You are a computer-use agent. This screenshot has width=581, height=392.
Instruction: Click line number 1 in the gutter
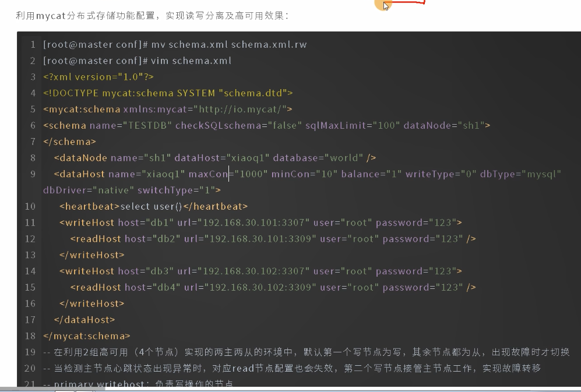(33, 44)
